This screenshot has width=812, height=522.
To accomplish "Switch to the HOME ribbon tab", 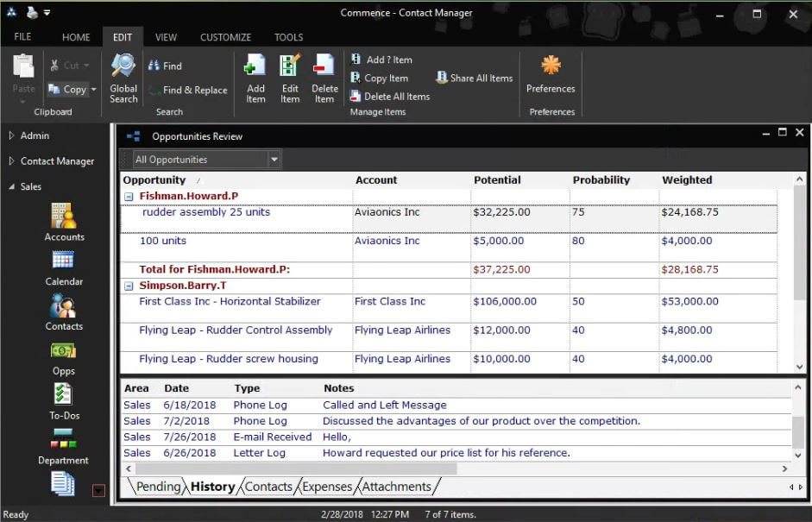I will click(x=76, y=37).
